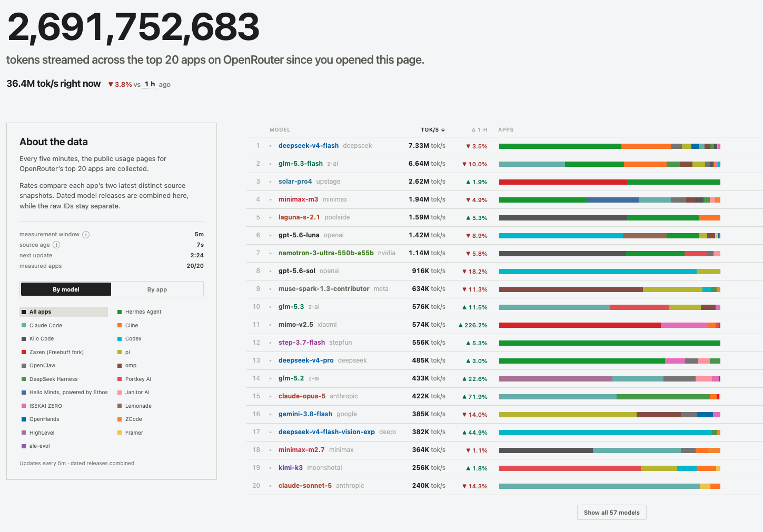The height and width of the screenshot is (532, 763).
Task: Switch to the By model tab
Action: [66, 289]
